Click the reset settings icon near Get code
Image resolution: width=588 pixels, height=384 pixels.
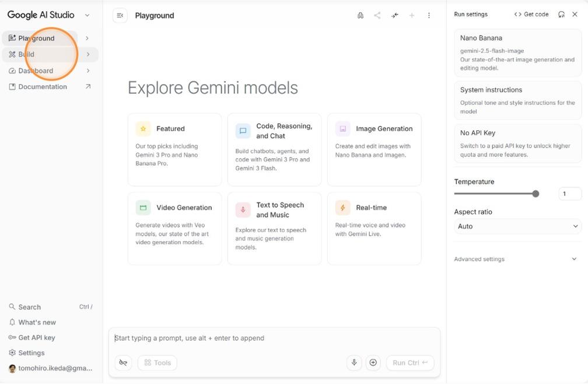561,15
